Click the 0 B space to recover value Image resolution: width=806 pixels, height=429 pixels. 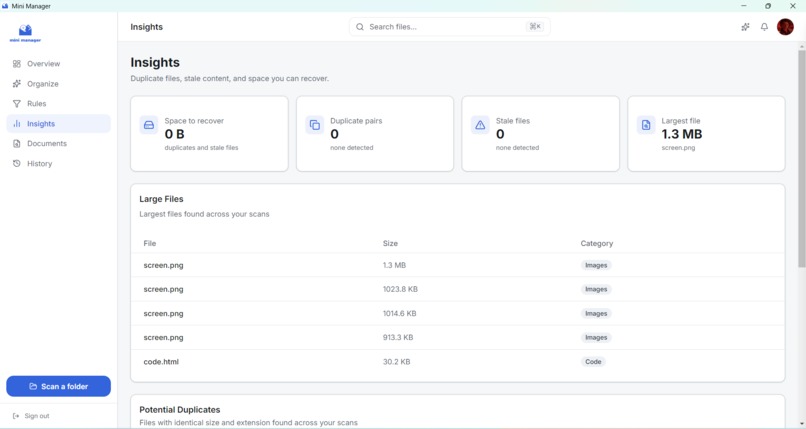click(x=174, y=134)
